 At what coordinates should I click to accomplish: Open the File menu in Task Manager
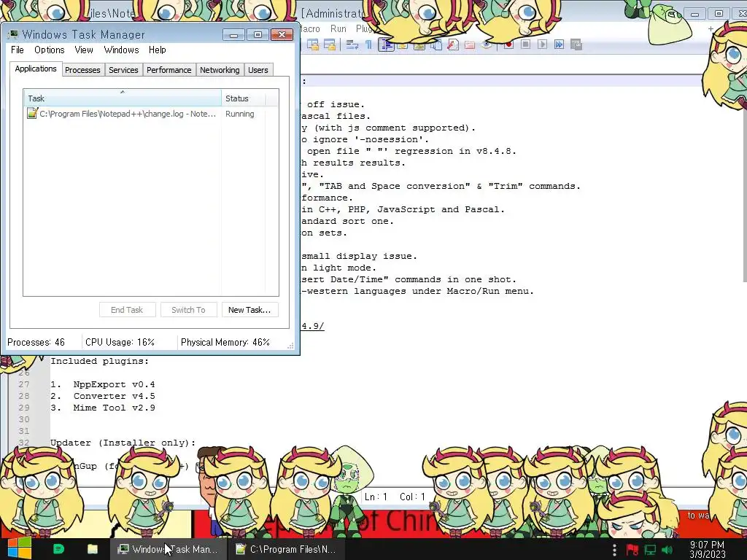pos(18,50)
